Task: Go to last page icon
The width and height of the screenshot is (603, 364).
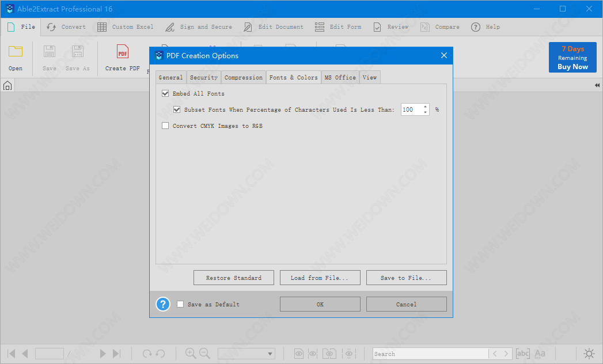Action: 116,353
